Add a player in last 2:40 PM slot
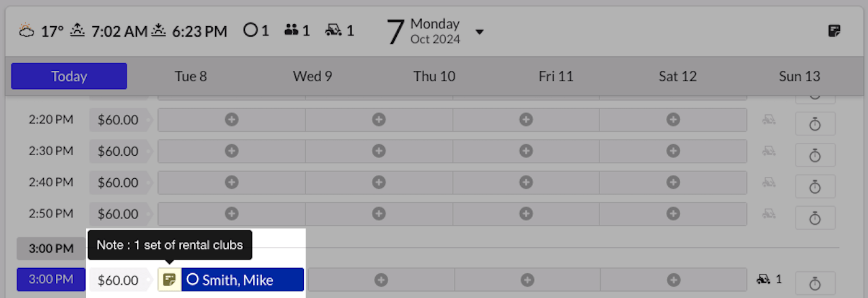 coord(673,183)
